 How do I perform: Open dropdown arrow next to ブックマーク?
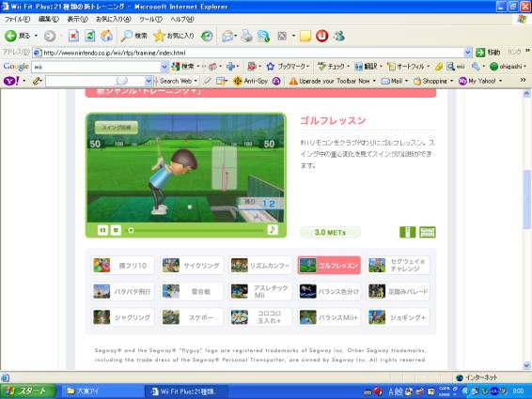307,67
